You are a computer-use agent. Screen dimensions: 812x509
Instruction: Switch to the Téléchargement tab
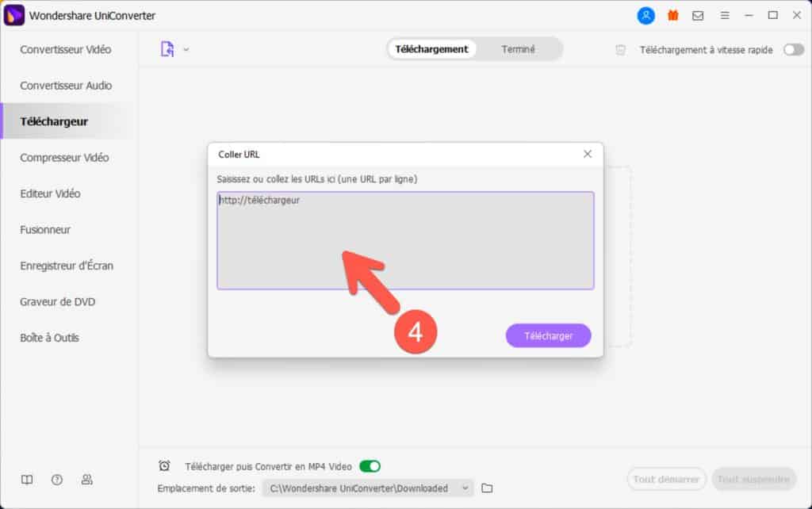tap(431, 49)
